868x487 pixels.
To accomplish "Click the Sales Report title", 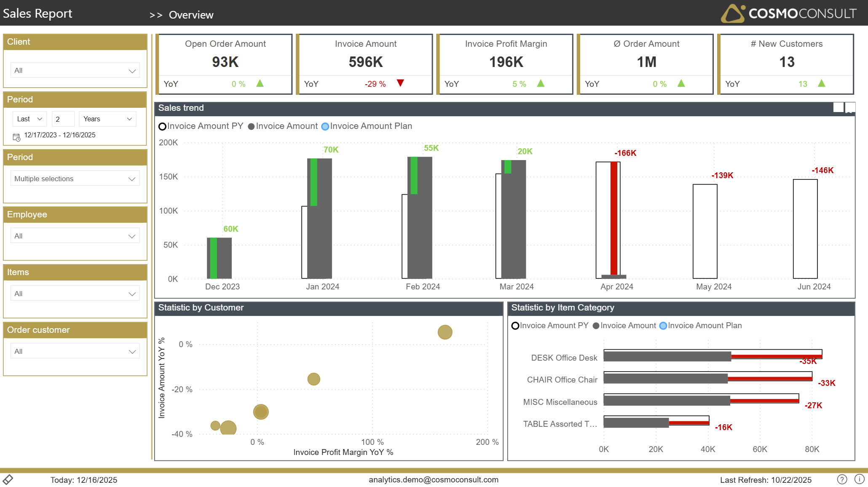I will (x=38, y=13).
